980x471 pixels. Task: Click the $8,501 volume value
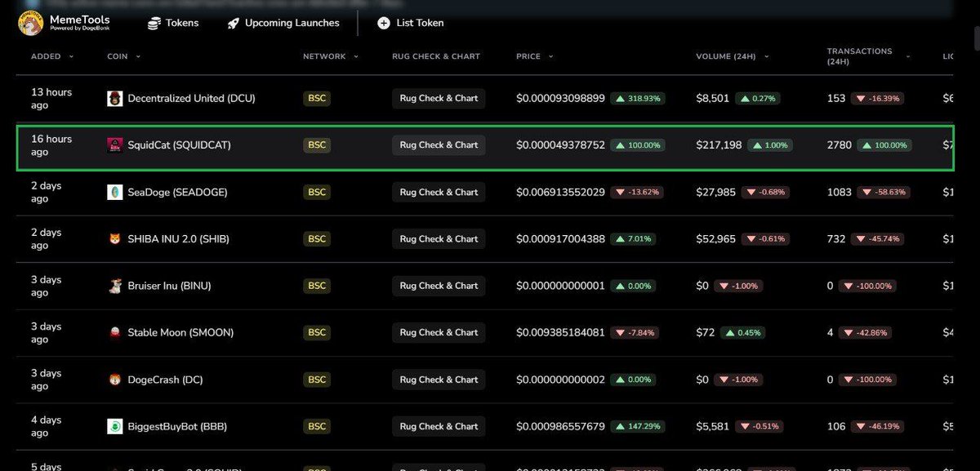coord(712,99)
